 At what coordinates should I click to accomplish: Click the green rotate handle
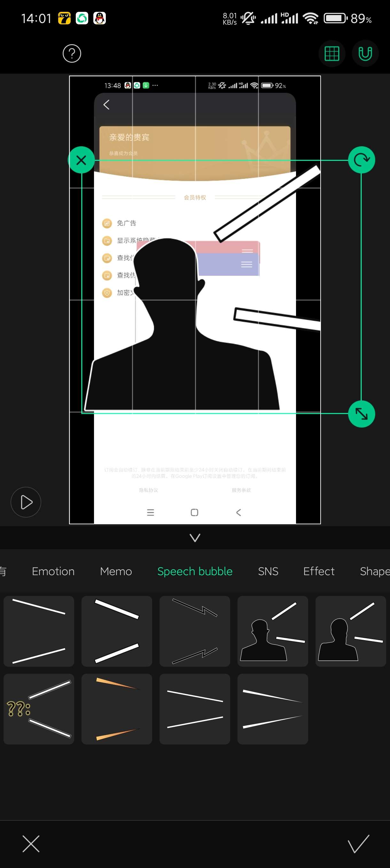(362, 160)
